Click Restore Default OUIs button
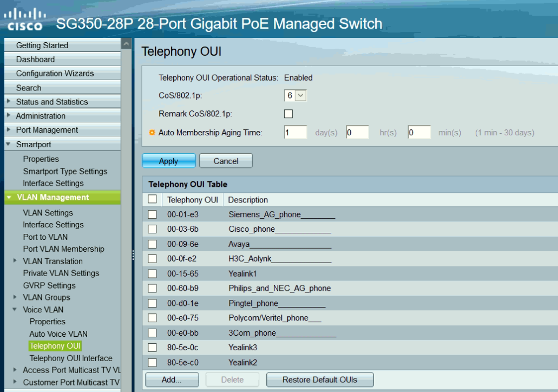The width and height of the screenshot is (558, 392). pos(319,380)
